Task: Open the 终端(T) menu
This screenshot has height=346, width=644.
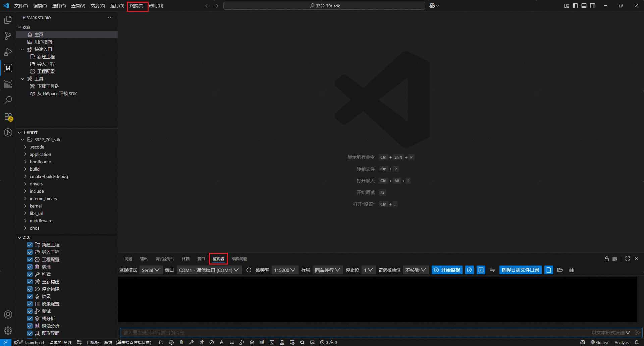Action: pos(137,6)
